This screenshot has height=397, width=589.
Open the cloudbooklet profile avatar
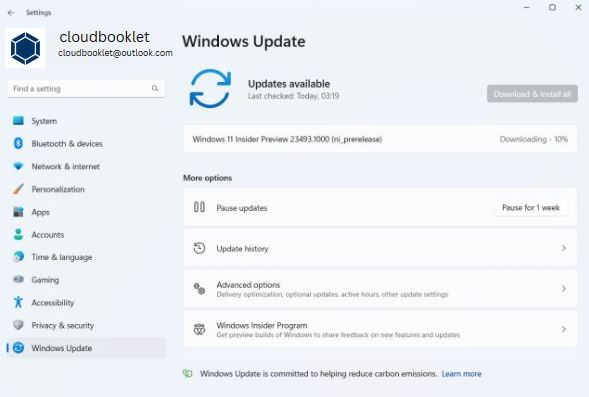(25, 48)
